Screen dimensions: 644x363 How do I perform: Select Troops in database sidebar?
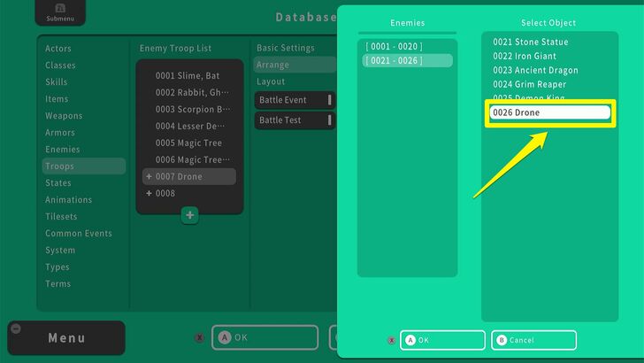pyautogui.click(x=84, y=166)
